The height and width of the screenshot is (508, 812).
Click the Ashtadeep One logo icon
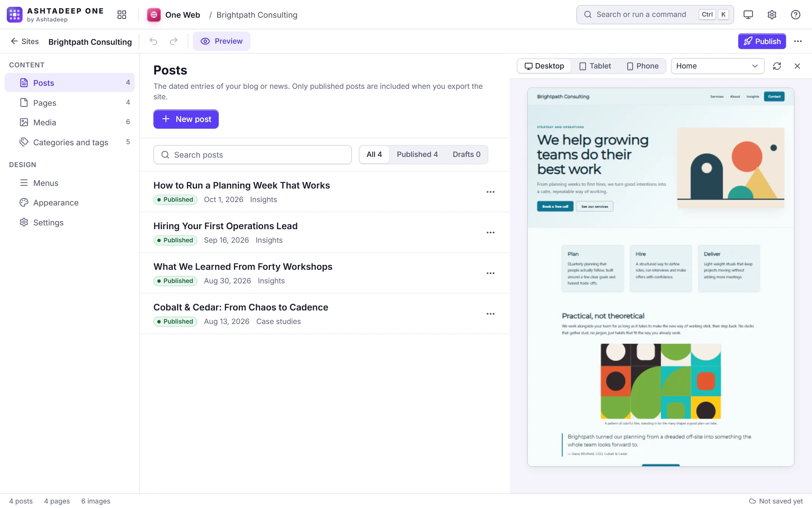(15, 15)
